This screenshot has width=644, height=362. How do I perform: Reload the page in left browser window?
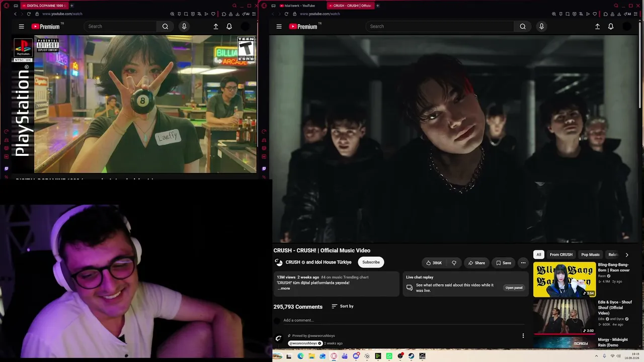point(29,14)
